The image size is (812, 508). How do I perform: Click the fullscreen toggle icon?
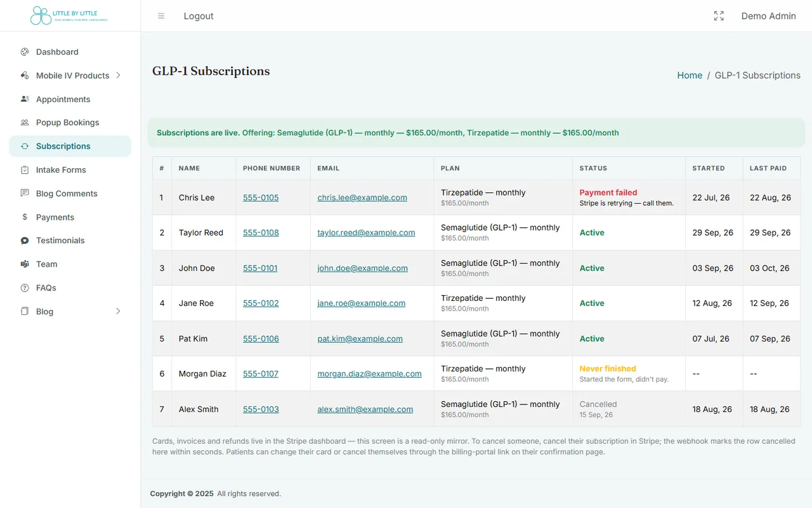point(719,16)
